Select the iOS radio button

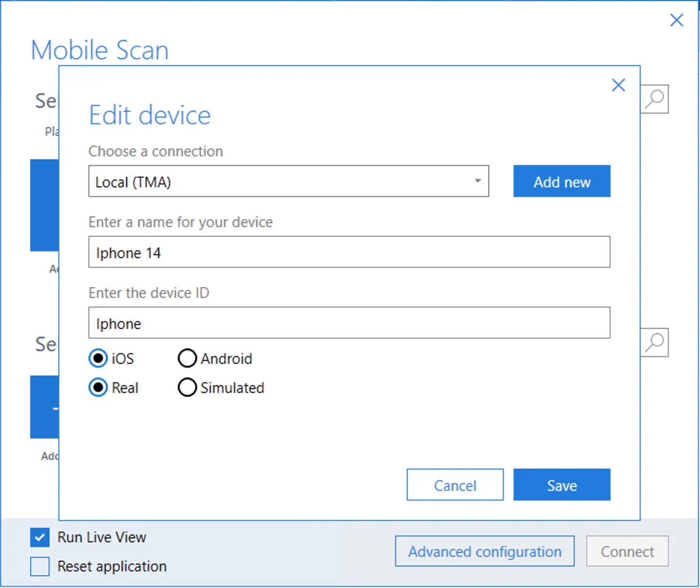pos(98,359)
